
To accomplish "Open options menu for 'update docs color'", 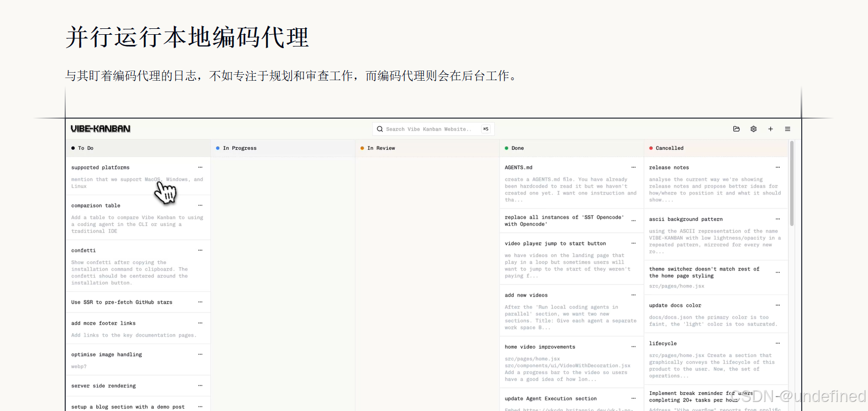I will coord(778,305).
